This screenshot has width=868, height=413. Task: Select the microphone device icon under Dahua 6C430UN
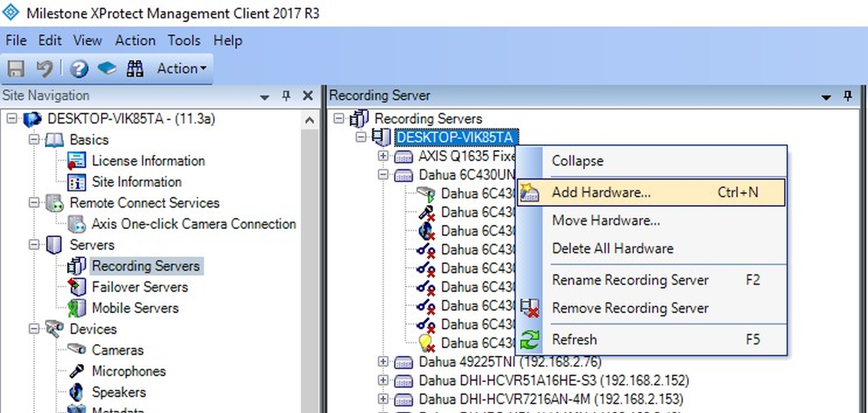(427, 213)
